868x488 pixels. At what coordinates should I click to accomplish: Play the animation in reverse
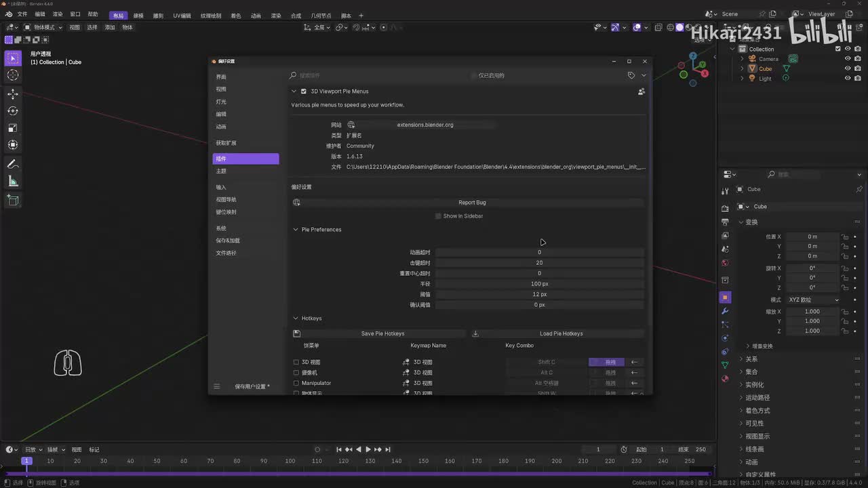pyautogui.click(x=359, y=449)
